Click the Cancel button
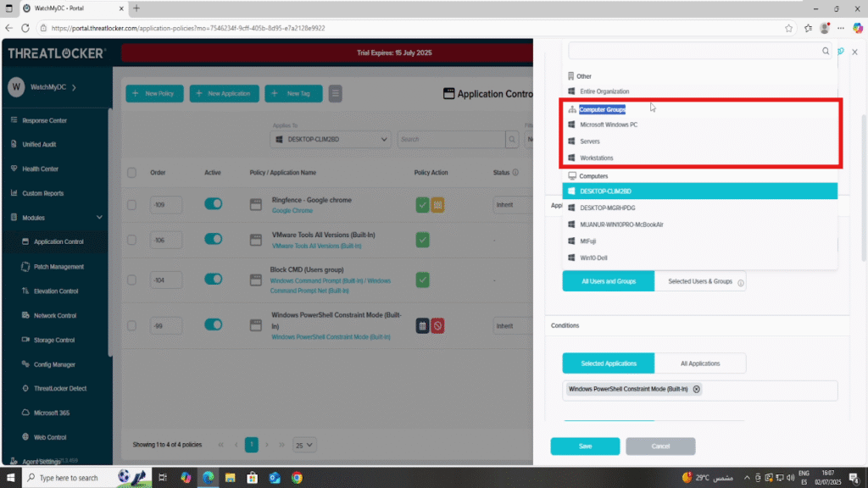Image resolution: width=868 pixels, height=488 pixels. point(660,446)
